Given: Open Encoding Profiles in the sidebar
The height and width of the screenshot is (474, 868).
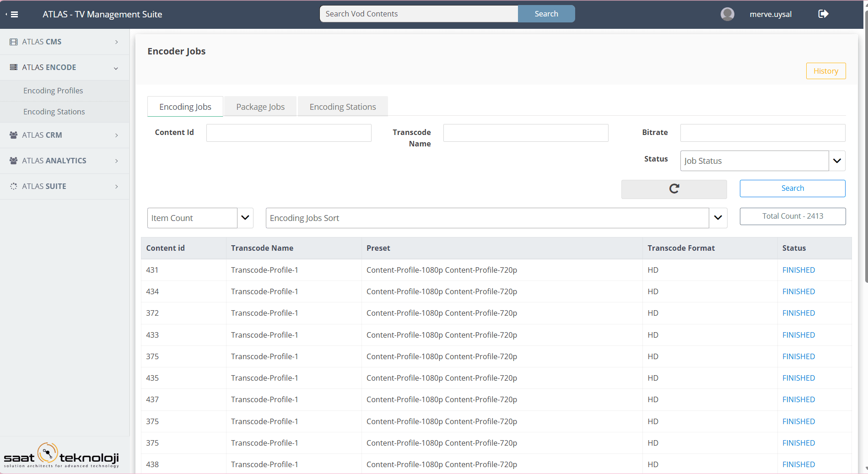Looking at the screenshot, I should click(53, 91).
